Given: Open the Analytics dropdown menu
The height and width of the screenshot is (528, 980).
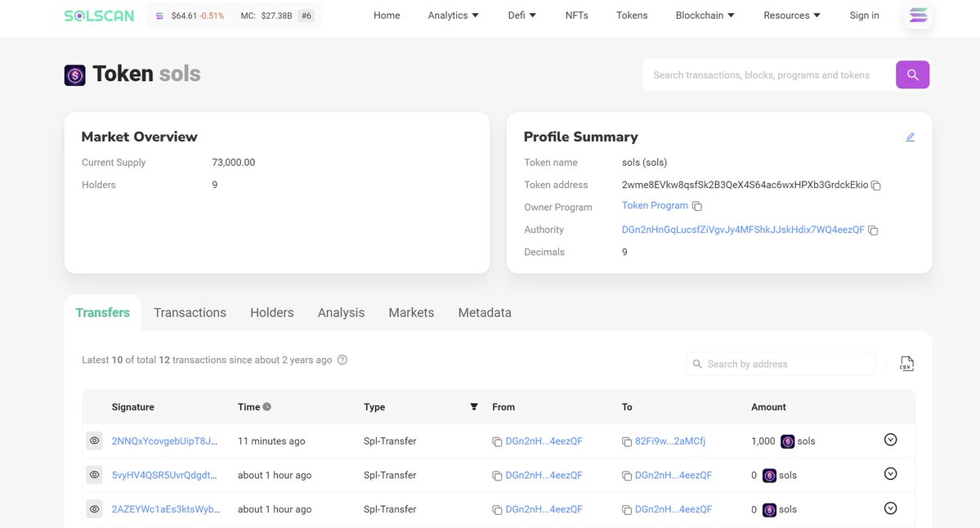Looking at the screenshot, I should [454, 16].
